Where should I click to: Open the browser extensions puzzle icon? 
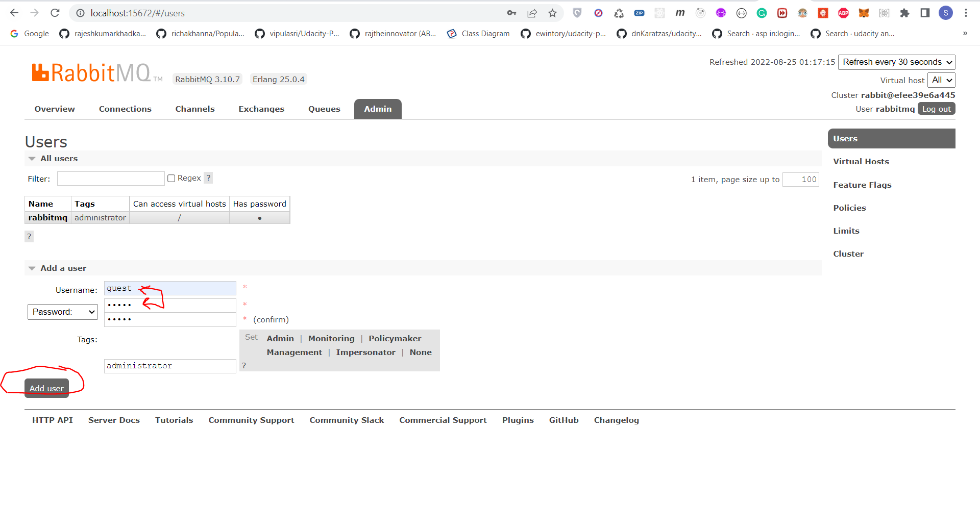[x=904, y=13]
